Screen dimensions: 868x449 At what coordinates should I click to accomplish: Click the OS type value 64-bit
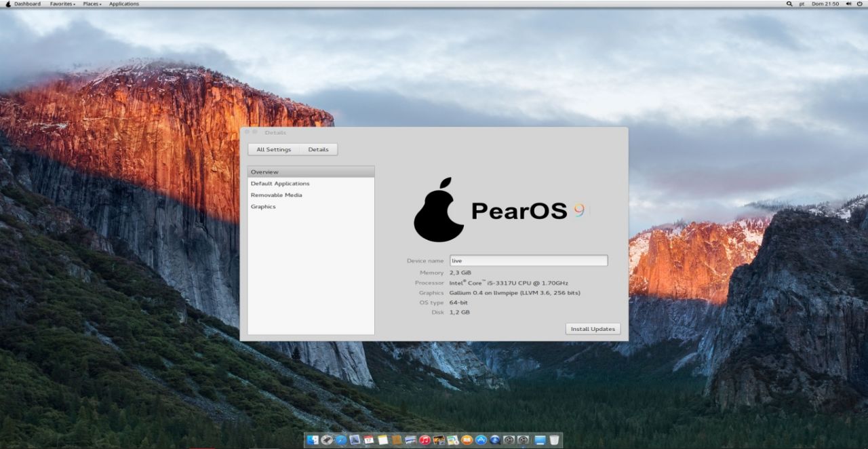coord(458,302)
